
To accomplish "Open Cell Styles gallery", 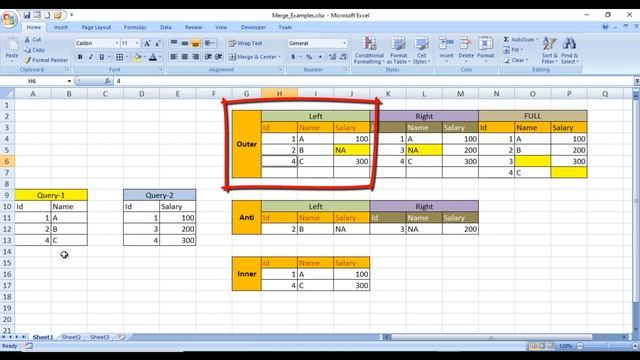I will (421, 50).
